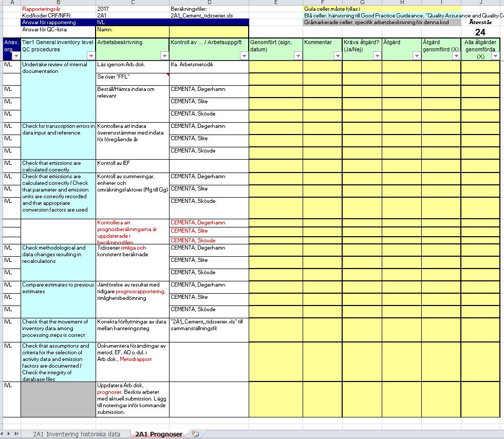Select the ffa. Arbetsmetodik cell

point(209,67)
